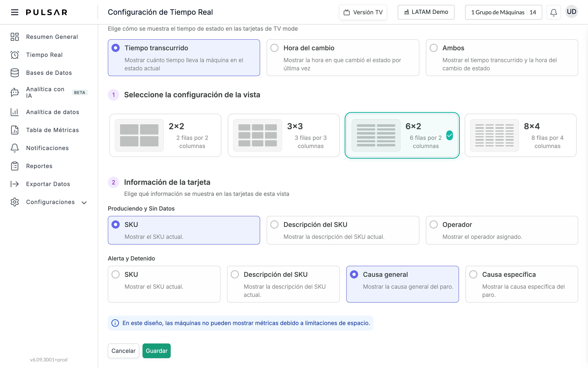Viewport: 588px width, 368px height.
Task: Open the hamburger menu icon
Action: point(14,12)
